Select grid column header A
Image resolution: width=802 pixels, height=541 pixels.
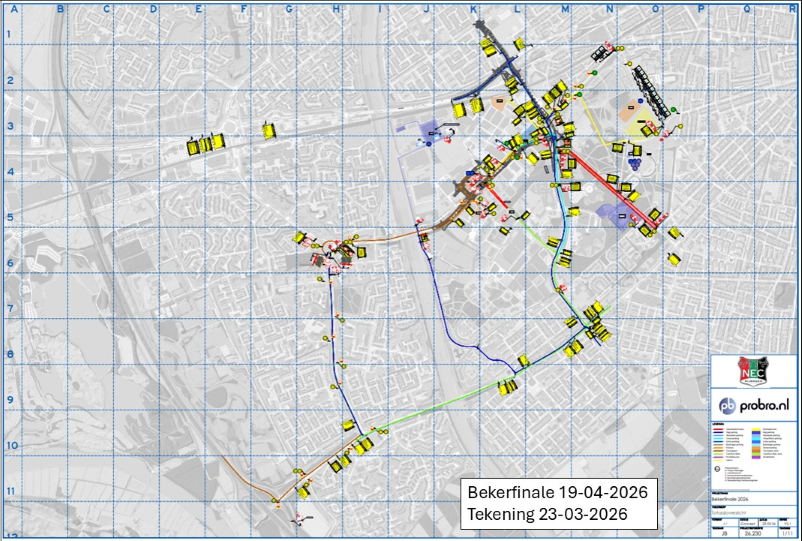click(14, 9)
